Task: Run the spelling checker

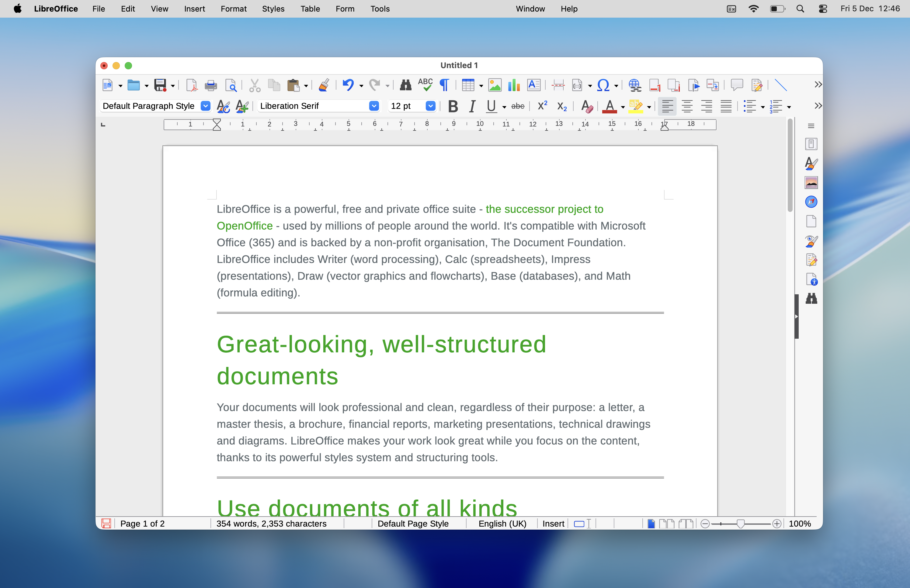Action: click(x=425, y=85)
